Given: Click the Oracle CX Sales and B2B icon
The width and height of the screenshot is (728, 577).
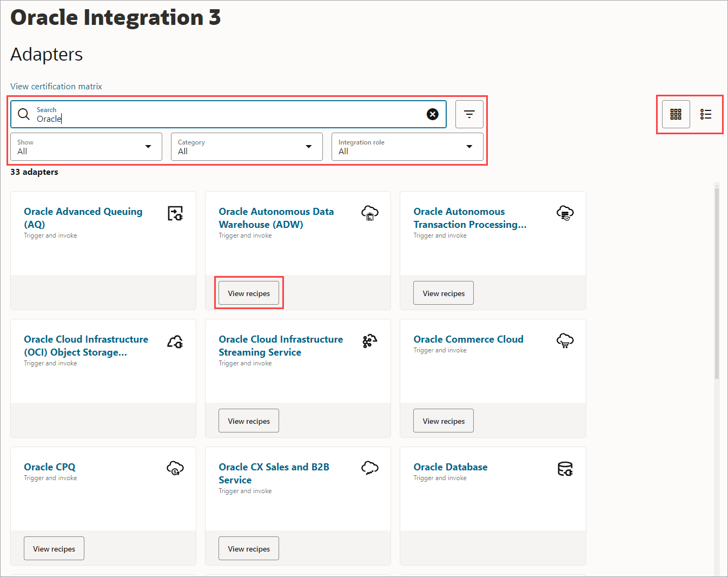Looking at the screenshot, I should point(370,469).
